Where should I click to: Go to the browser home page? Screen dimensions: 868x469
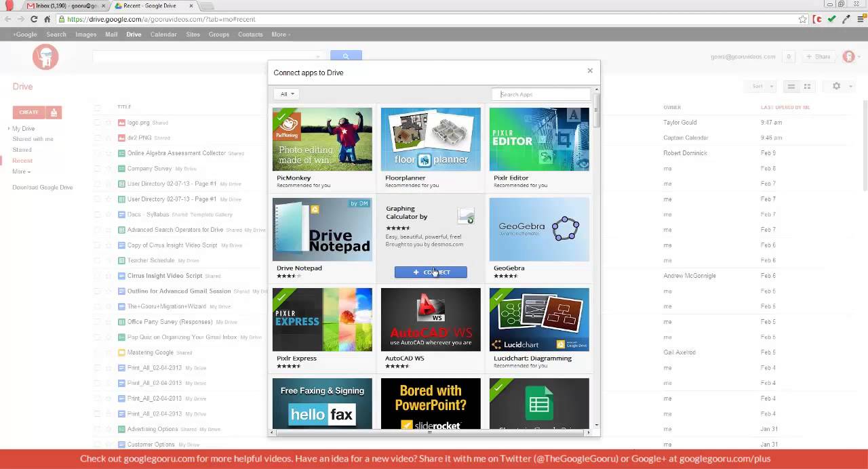pyautogui.click(x=47, y=20)
